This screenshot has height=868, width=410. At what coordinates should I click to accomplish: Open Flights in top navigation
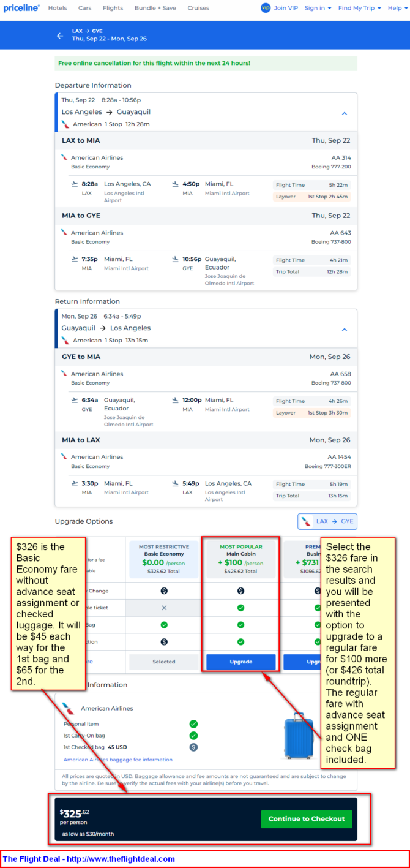tap(113, 8)
